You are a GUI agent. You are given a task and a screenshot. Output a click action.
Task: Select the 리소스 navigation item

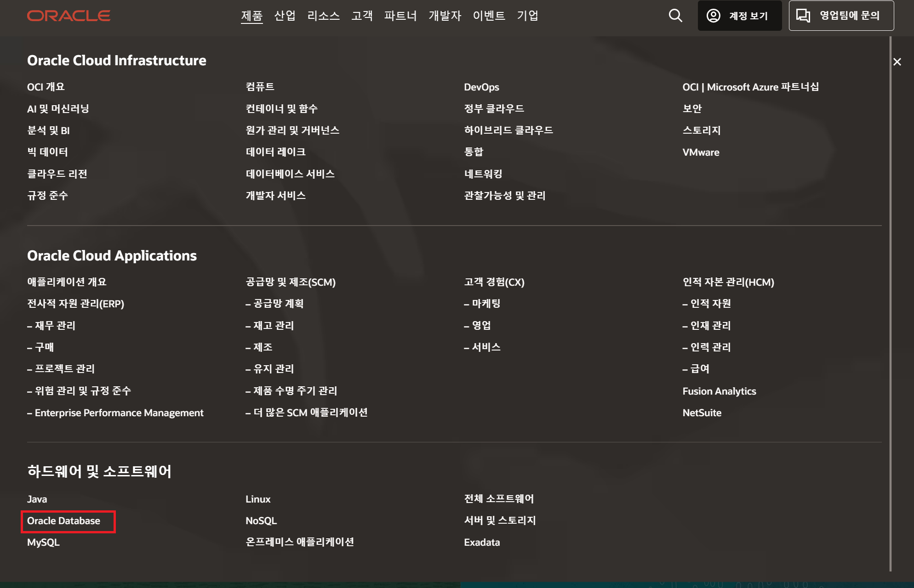point(323,16)
